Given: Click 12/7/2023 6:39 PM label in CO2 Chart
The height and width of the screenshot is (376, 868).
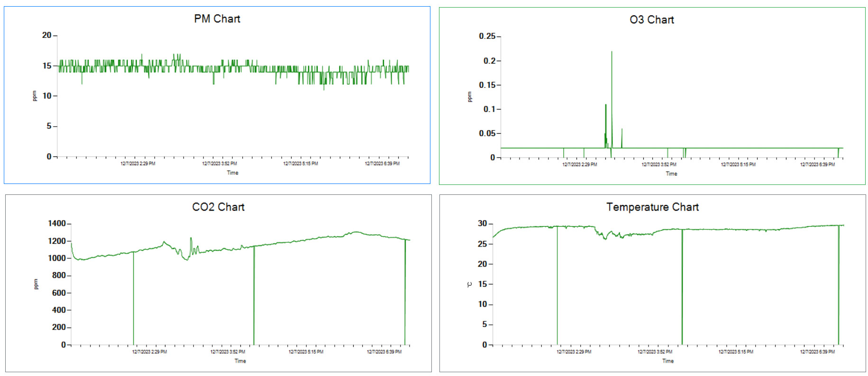Looking at the screenshot, I should [384, 352].
